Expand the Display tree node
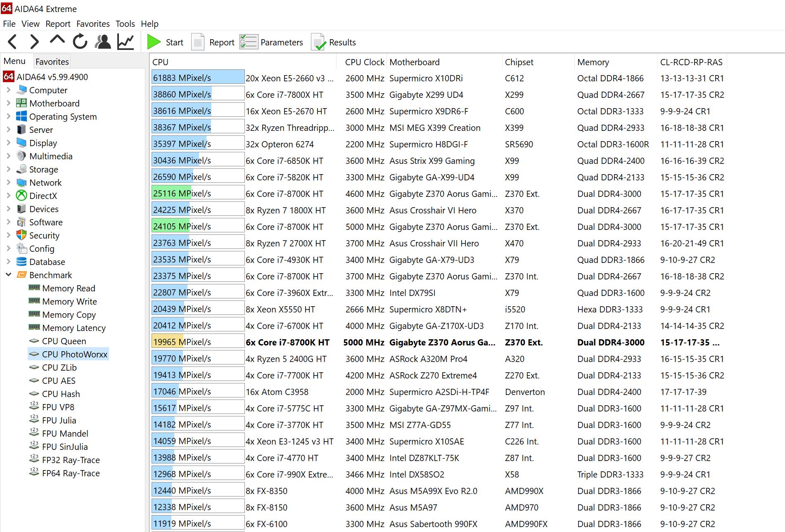Screen dimensions: 785x532 [x=8, y=142]
